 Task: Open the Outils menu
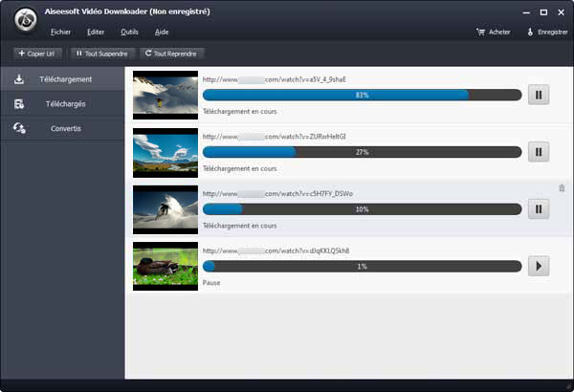pos(129,33)
